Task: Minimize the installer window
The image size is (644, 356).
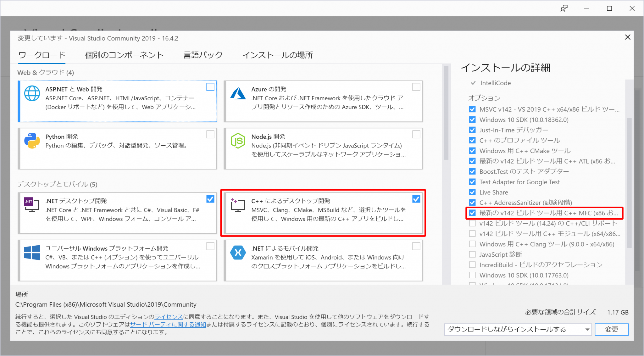Action: click(587, 8)
